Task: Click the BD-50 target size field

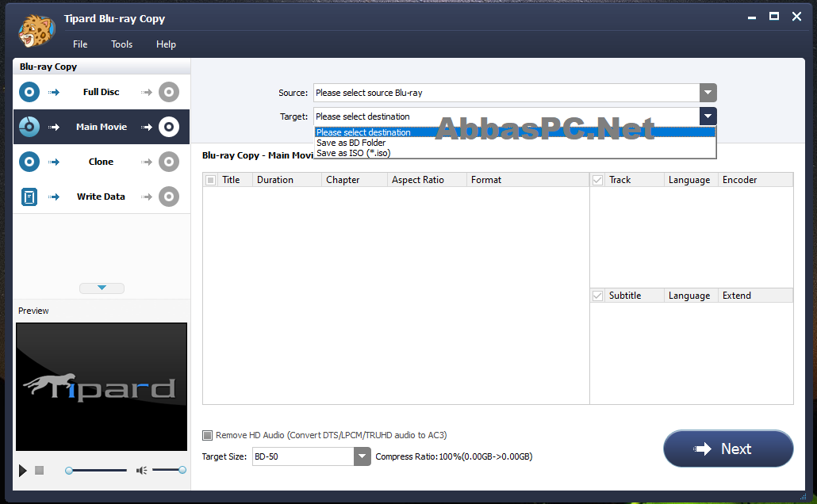Action: 303,456
